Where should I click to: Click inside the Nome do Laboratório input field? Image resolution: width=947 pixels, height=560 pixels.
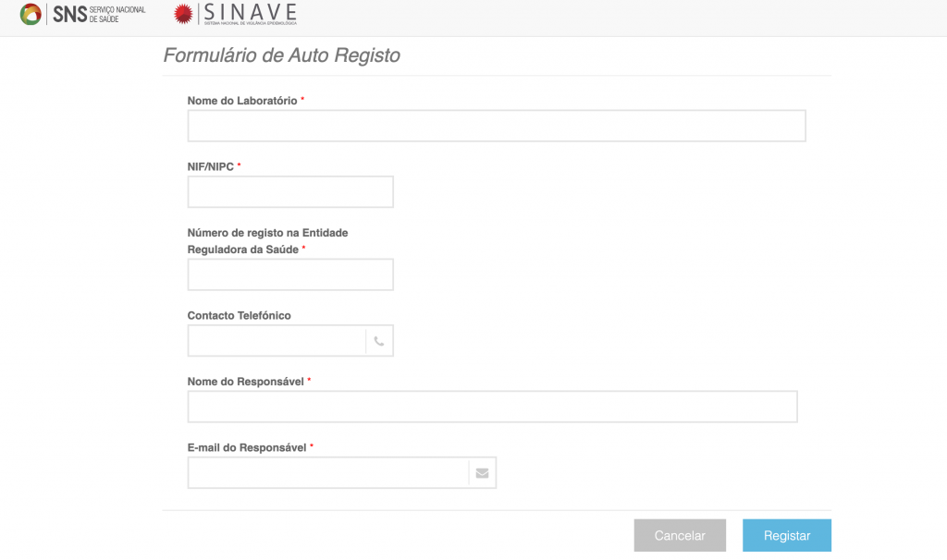coord(497,126)
